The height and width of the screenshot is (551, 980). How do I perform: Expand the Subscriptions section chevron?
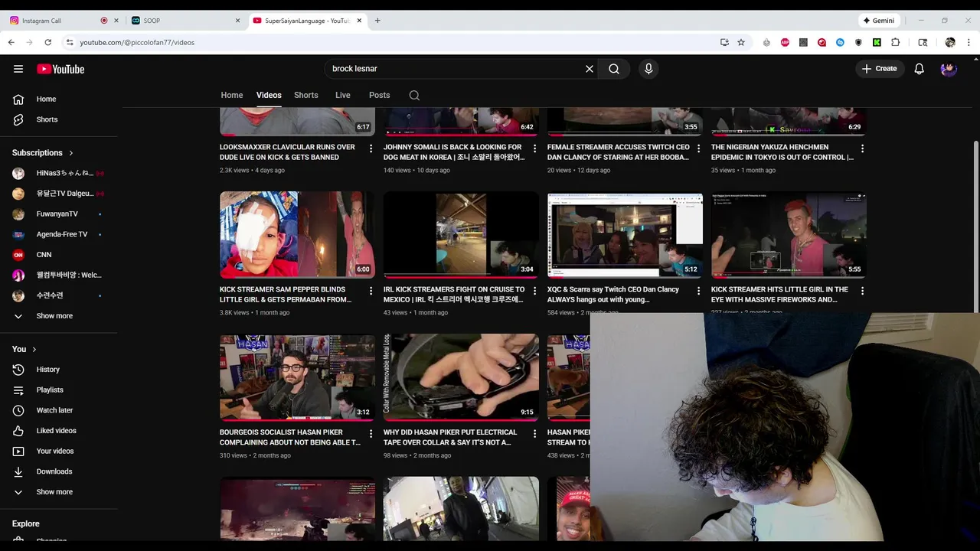point(71,153)
